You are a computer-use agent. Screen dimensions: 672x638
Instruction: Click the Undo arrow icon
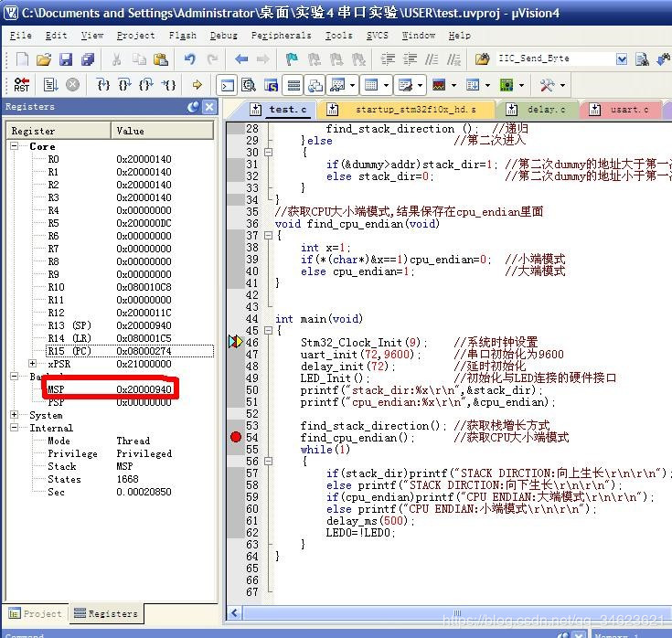click(189, 59)
